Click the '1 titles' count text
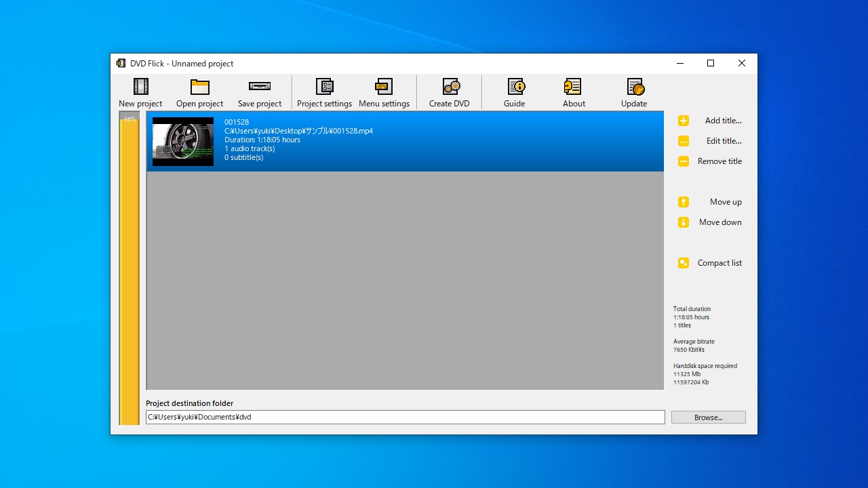Image resolution: width=868 pixels, height=488 pixels. (x=682, y=325)
